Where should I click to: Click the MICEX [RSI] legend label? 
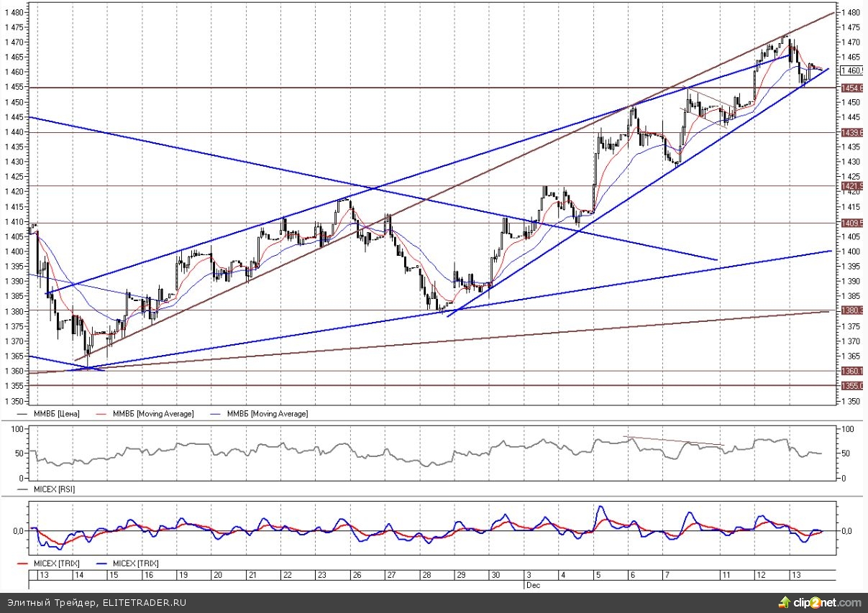tap(54, 489)
